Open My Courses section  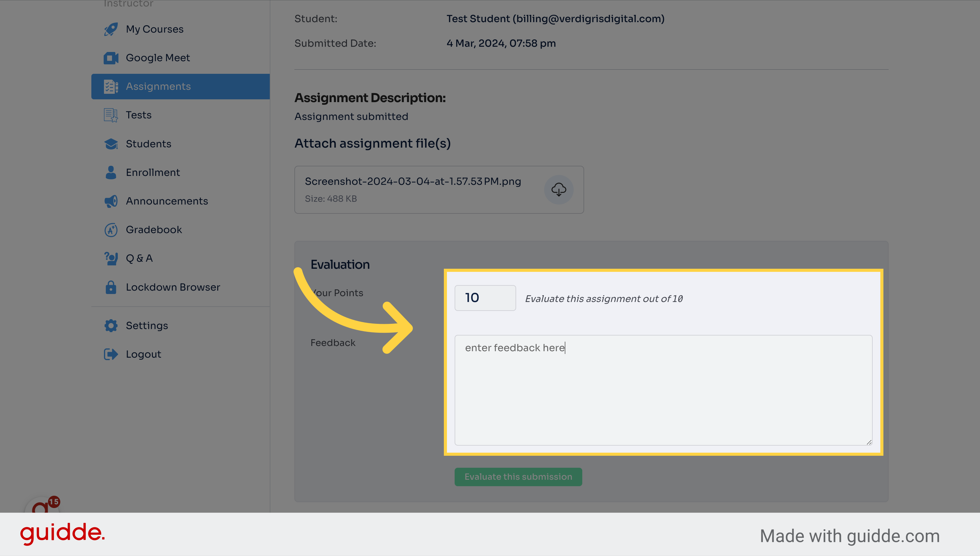(154, 28)
